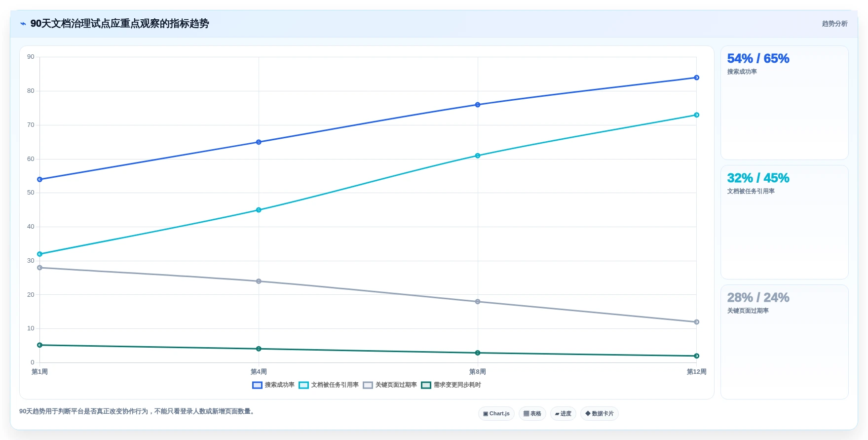Click the 关键页面过期率 legend label
Screen dimensions: 868x440
click(x=396, y=385)
